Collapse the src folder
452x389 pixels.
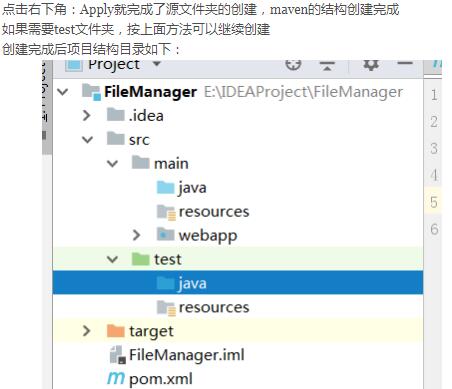[x=87, y=139]
